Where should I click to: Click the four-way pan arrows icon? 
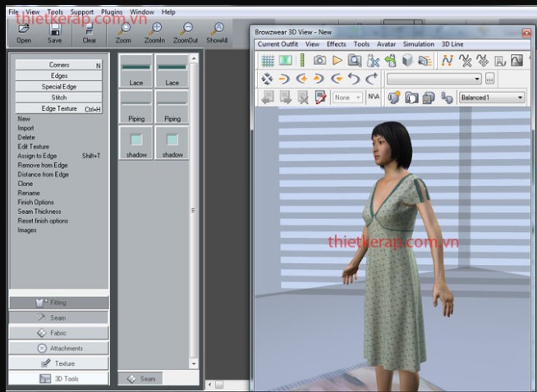pyautogui.click(x=267, y=79)
